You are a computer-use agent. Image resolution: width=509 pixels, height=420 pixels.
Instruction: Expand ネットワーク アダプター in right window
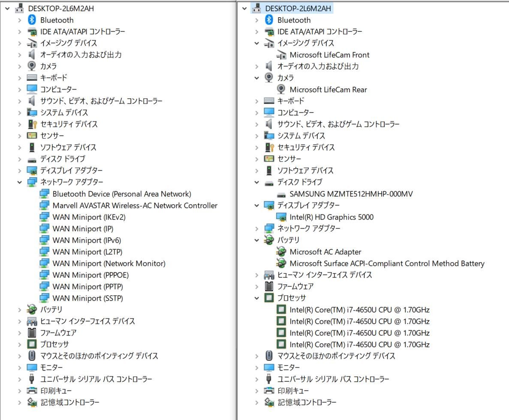pyautogui.click(x=257, y=229)
